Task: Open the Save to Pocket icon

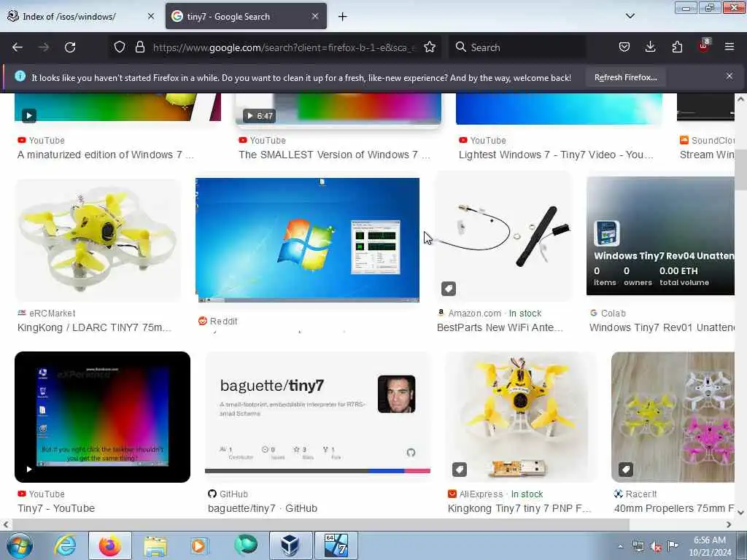Action: pos(624,47)
